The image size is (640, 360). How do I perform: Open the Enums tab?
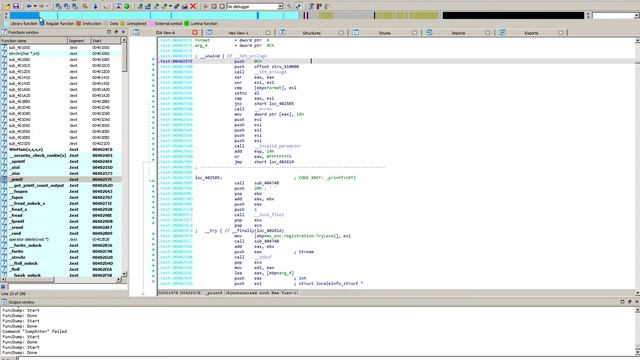click(384, 33)
